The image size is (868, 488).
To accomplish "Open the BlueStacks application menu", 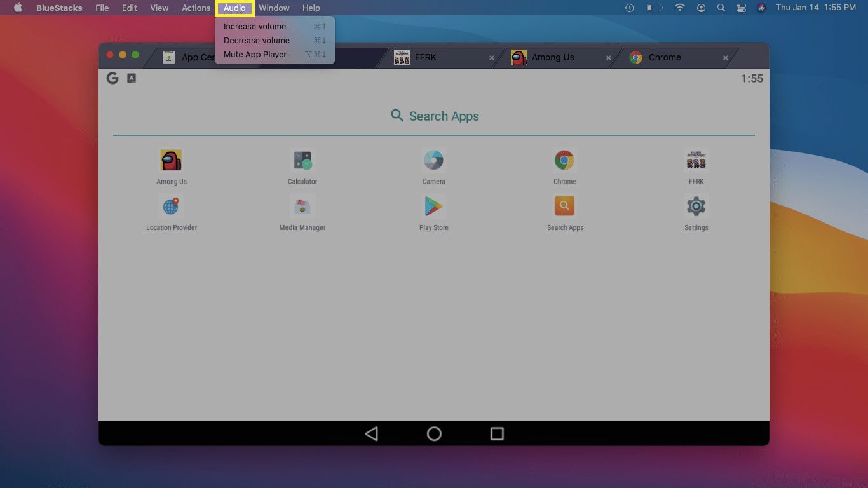I will click(58, 8).
